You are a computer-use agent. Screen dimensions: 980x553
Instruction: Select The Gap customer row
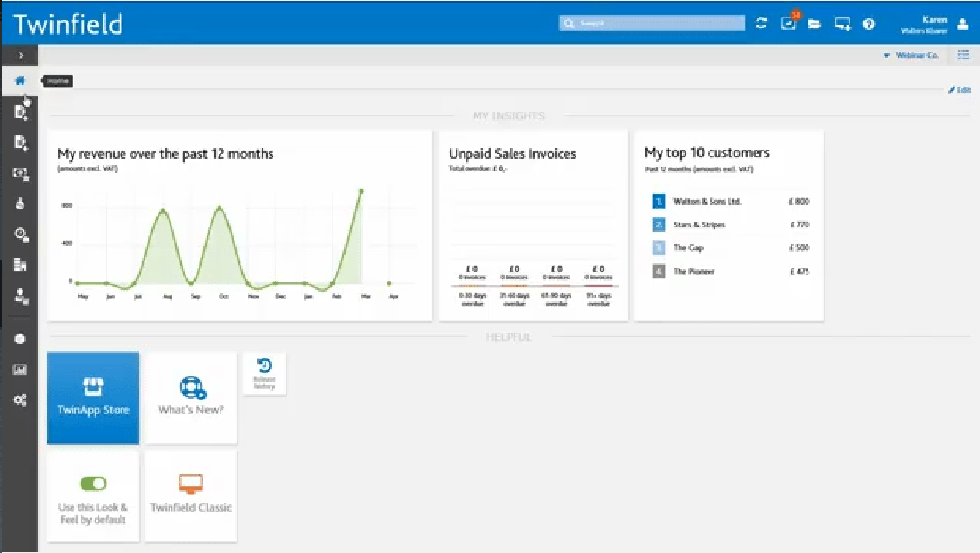[x=730, y=248]
